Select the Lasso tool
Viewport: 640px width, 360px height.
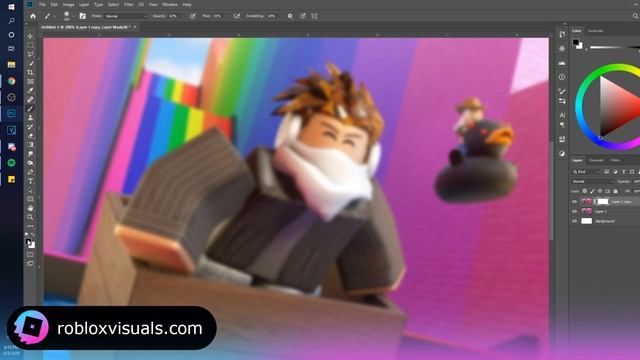click(x=30, y=54)
